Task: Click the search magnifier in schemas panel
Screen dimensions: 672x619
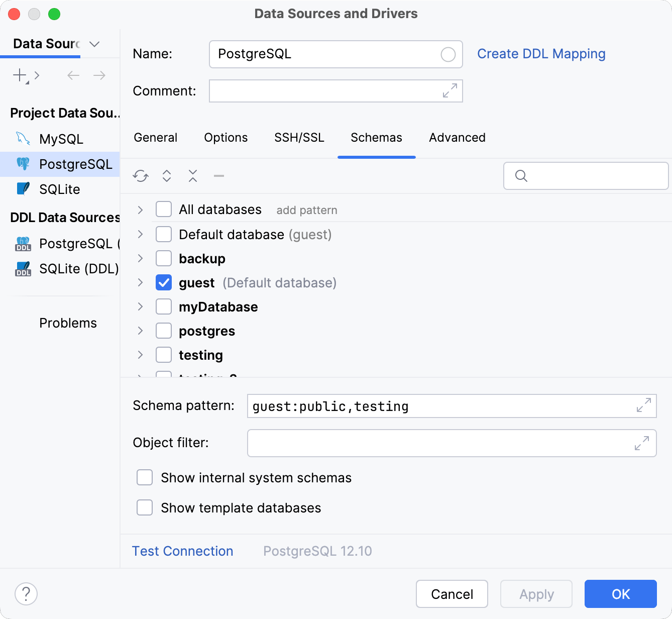Action: click(x=521, y=176)
